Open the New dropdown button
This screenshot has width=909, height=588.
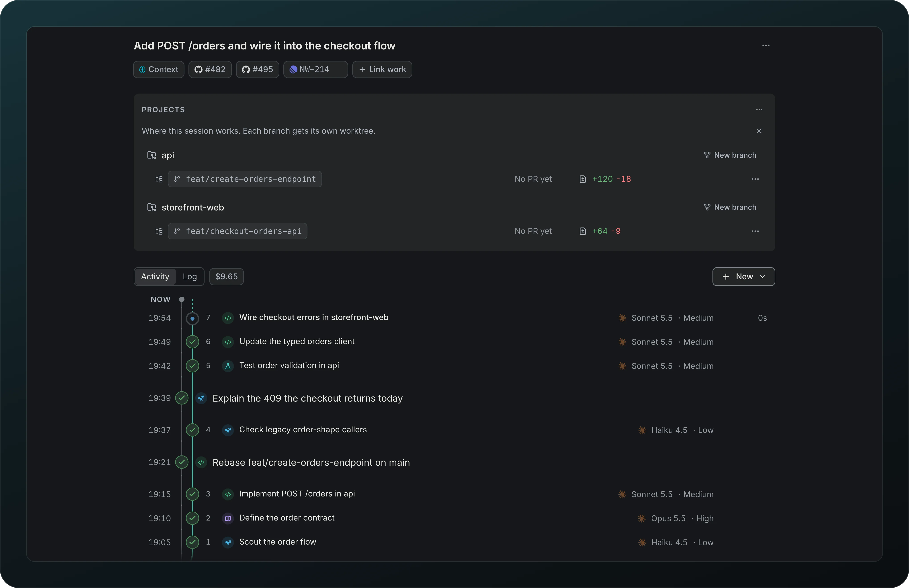pyautogui.click(x=744, y=276)
